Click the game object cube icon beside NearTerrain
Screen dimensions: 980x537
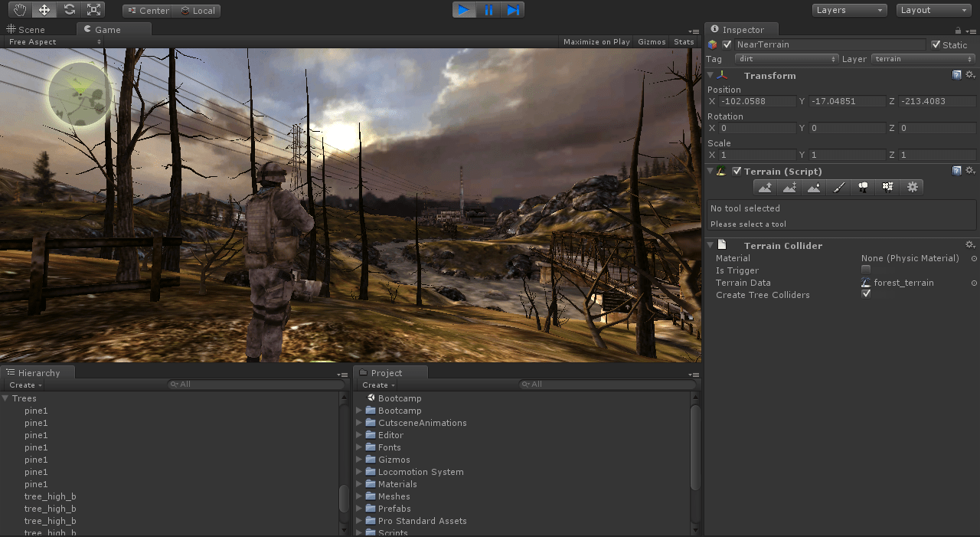713,44
